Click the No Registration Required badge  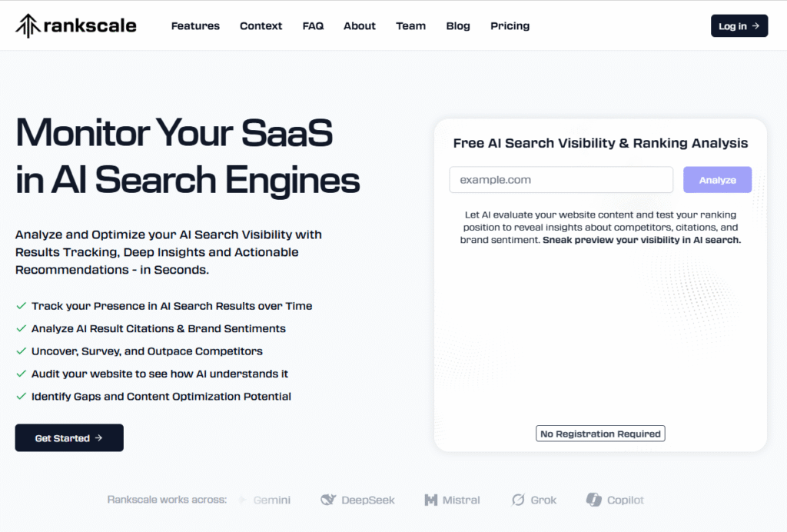click(x=600, y=434)
